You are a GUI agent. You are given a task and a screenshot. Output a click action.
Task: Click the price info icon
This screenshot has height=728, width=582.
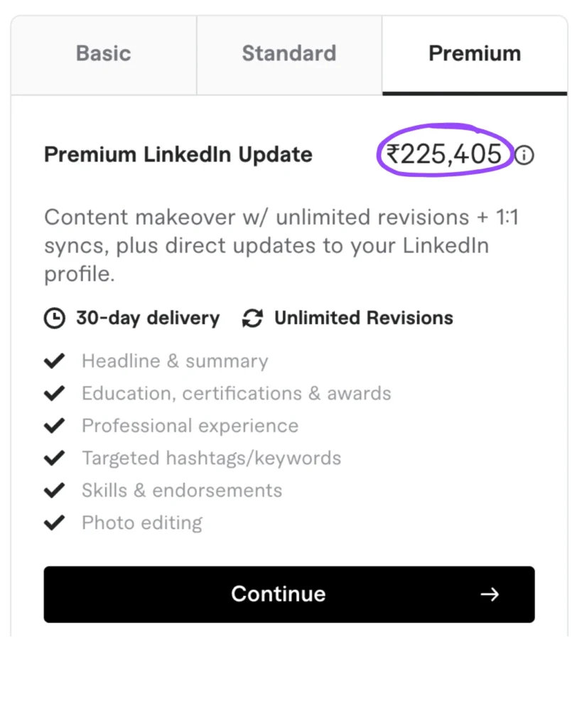524,155
